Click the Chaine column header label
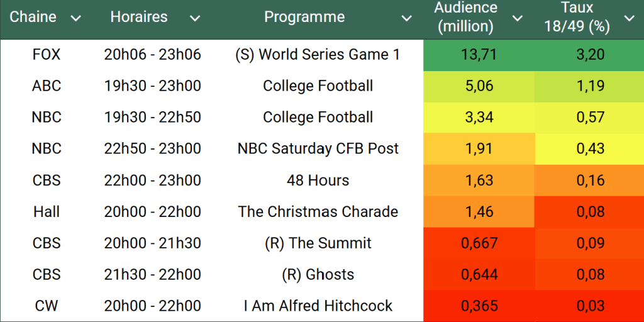Viewport: 644px width, 322px height. [33, 18]
